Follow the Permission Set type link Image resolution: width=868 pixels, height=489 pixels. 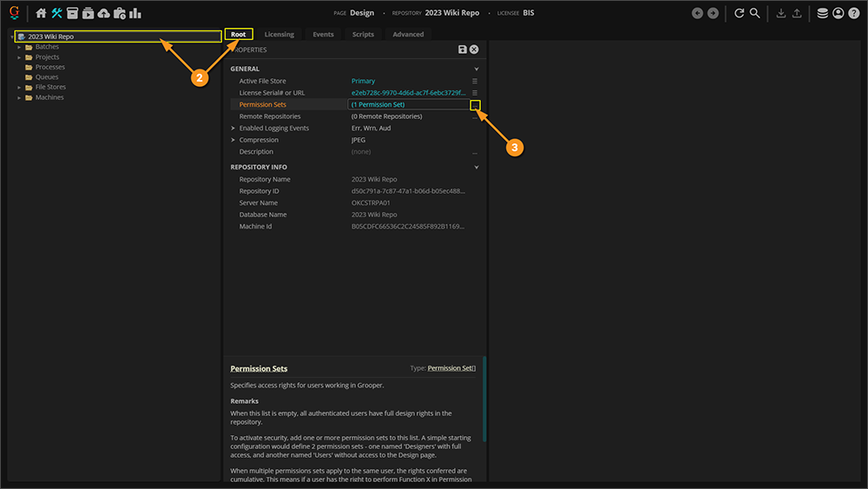[x=450, y=368]
